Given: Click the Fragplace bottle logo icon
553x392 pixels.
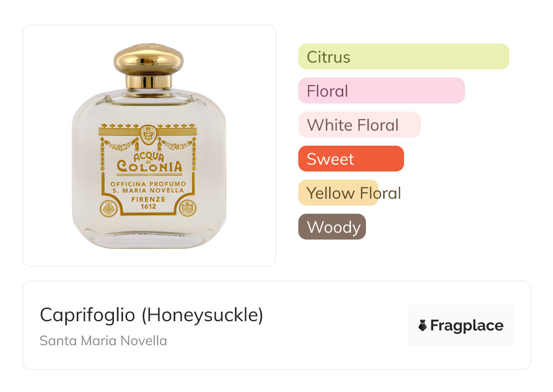Looking at the screenshot, I should coord(423,325).
